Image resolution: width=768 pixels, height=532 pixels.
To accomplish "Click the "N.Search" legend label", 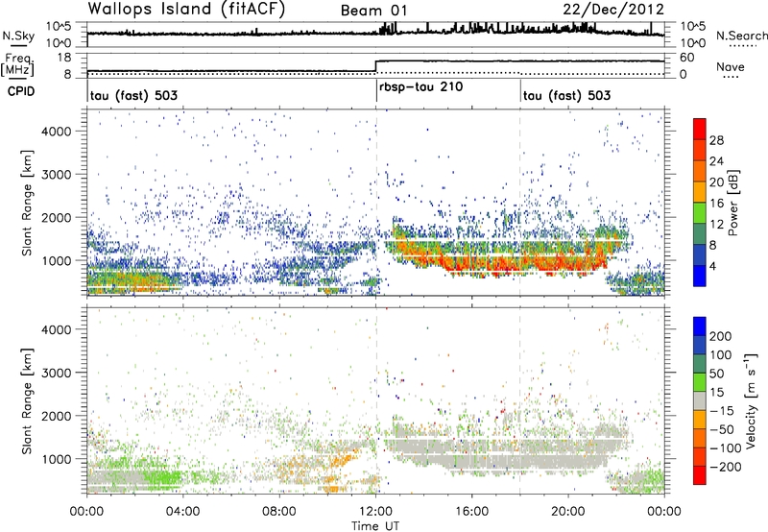I will click(x=741, y=36).
